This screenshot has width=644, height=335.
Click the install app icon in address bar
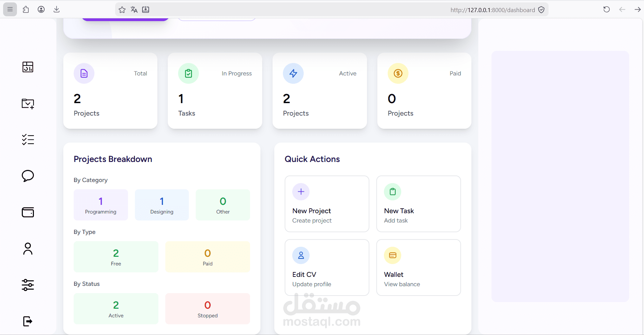(146, 10)
